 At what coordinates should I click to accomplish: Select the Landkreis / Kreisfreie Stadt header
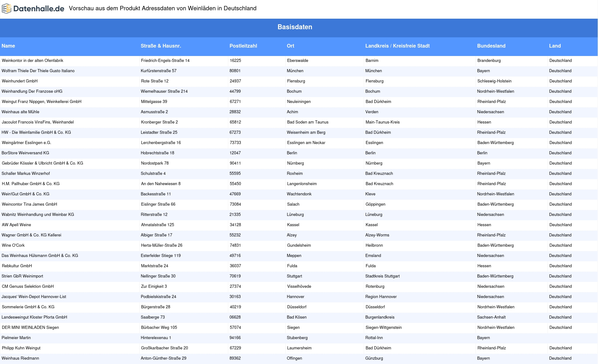pos(397,46)
